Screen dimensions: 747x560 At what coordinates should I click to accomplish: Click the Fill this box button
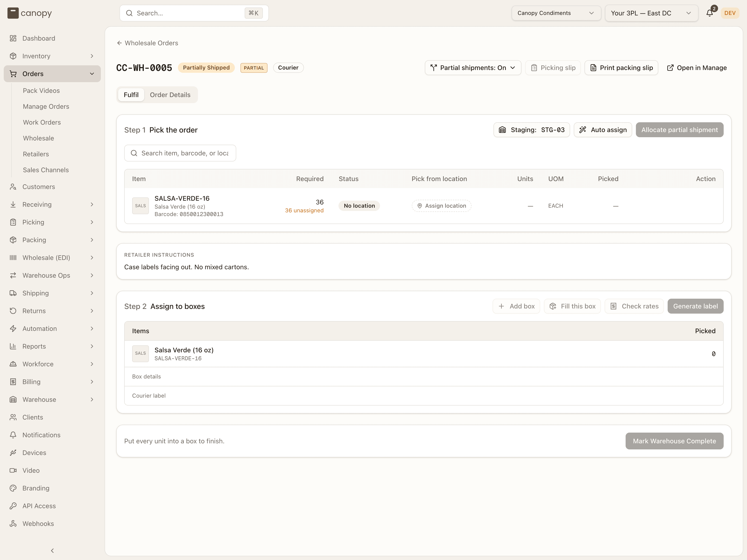pyautogui.click(x=572, y=306)
